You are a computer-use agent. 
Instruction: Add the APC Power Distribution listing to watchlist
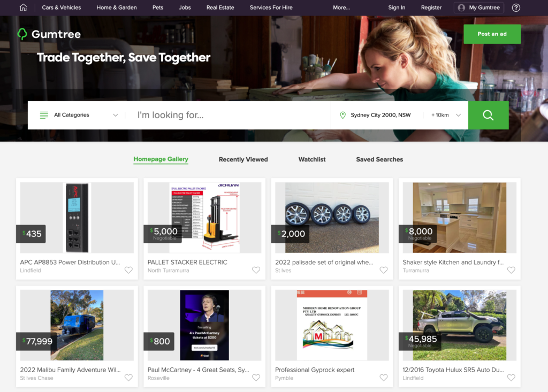point(128,270)
